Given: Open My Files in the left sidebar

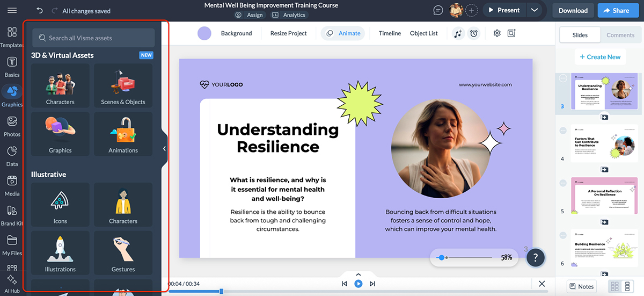Looking at the screenshot, I should (x=12, y=245).
